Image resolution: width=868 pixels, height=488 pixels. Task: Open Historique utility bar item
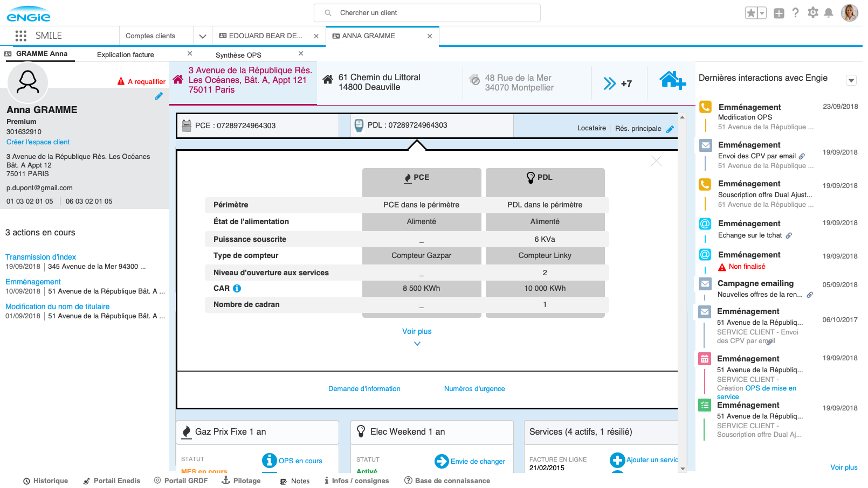click(x=45, y=481)
